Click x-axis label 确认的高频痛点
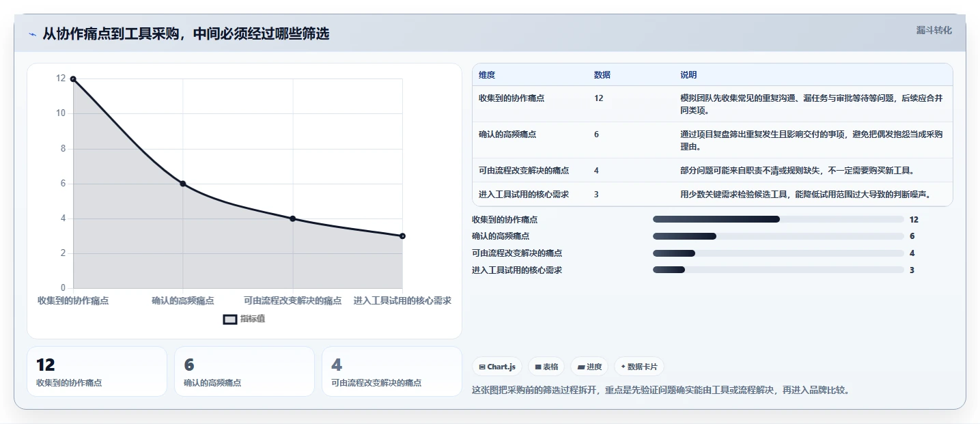980x424 pixels. [x=183, y=300]
